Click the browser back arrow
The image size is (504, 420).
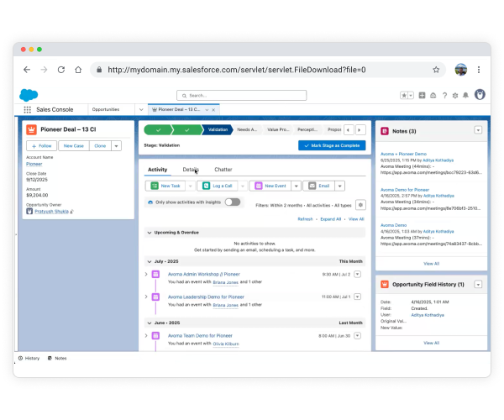tap(27, 70)
